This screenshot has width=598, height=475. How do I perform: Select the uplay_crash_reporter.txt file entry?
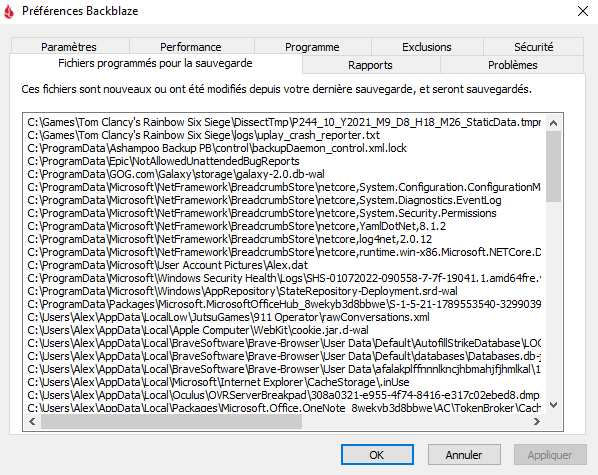click(204, 135)
